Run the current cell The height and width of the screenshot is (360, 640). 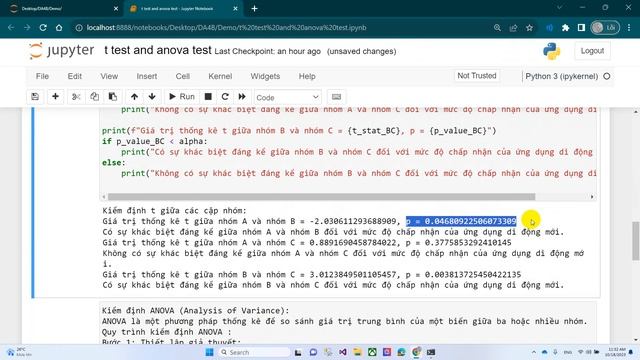tap(182, 97)
